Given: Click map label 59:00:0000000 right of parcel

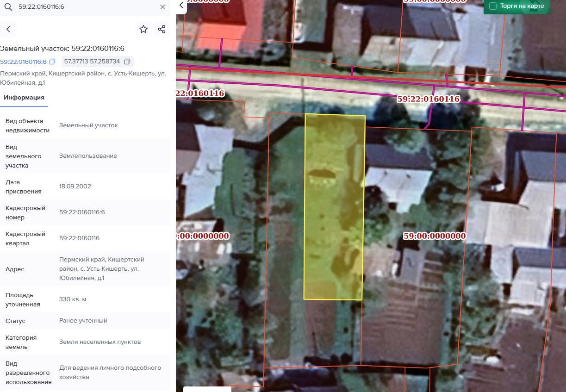Looking at the screenshot, I should [434, 236].
